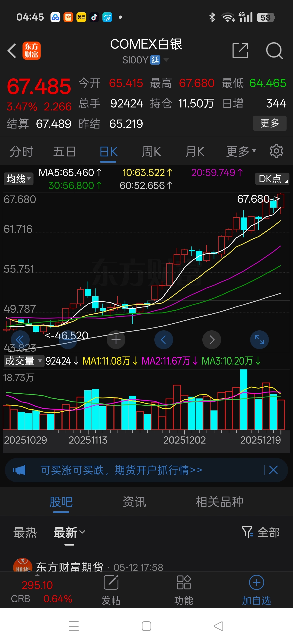Switch to 月K chart tab
The image size is (293, 644).
(195, 152)
